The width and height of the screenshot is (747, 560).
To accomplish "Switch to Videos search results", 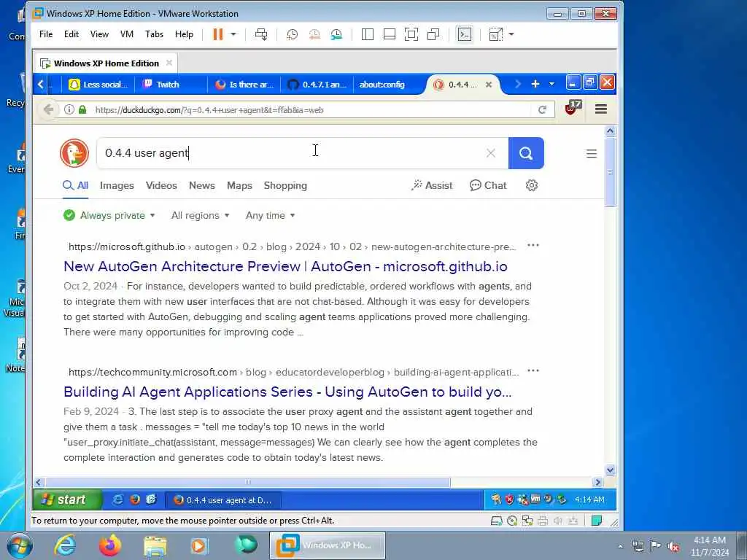I will (161, 185).
